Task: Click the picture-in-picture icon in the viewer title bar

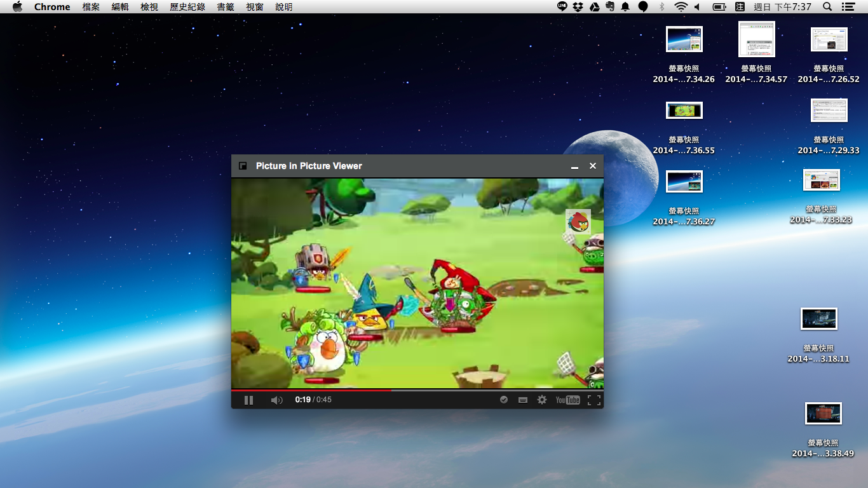Action: [243, 166]
